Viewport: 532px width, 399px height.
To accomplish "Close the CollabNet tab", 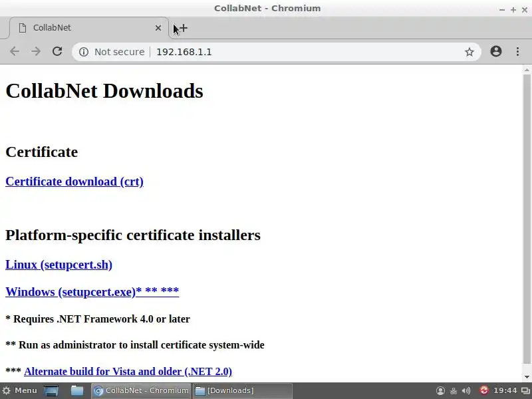I will [158, 28].
